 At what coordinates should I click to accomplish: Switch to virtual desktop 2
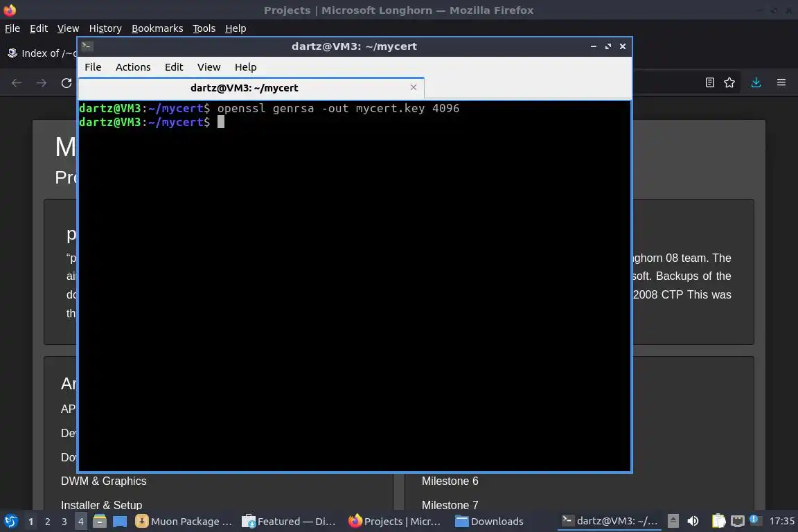47,522
